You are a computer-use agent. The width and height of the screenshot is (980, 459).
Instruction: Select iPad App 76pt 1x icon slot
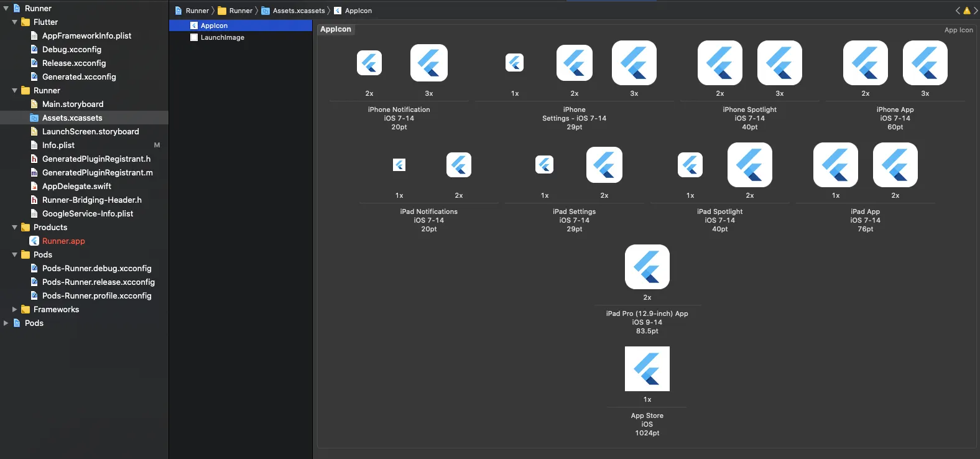click(836, 165)
